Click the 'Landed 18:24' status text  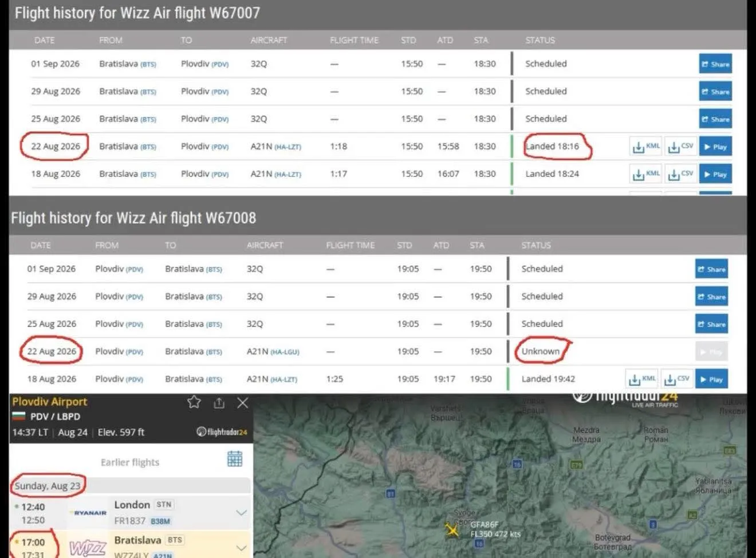click(x=552, y=174)
